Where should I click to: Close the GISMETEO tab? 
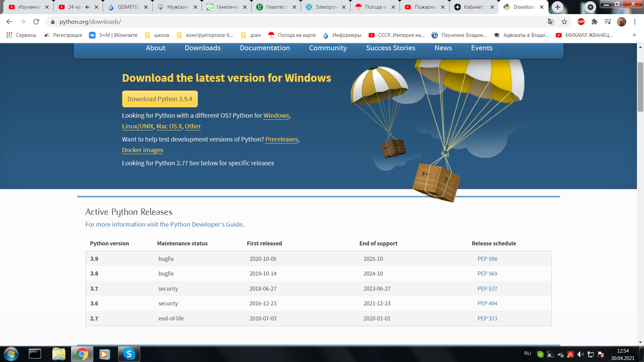(145, 8)
